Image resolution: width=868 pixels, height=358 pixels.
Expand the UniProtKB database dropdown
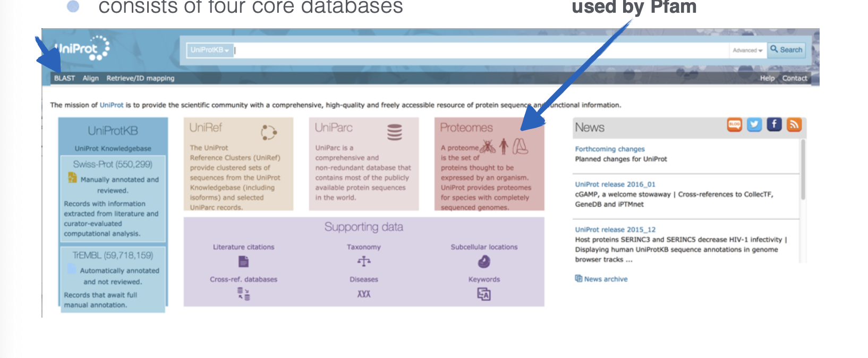pyautogui.click(x=210, y=50)
